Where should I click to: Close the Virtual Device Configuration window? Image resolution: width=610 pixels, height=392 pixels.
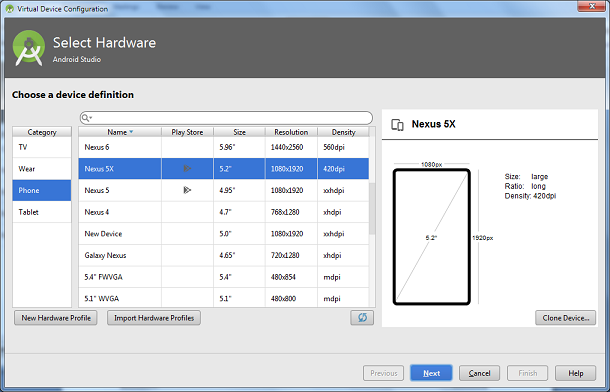(x=591, y=6)
